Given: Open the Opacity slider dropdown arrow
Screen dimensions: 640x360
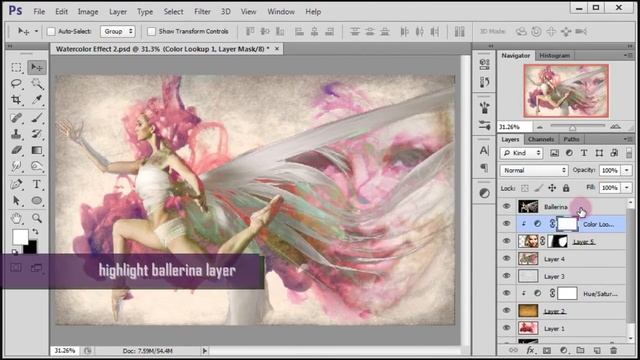Looking at the screenshot, I should click(627, 170).
